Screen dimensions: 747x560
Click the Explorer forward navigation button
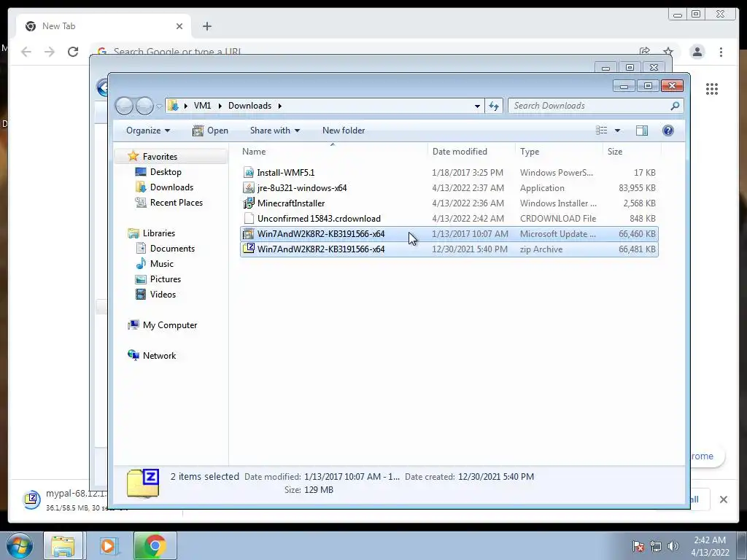pos(144,106)
